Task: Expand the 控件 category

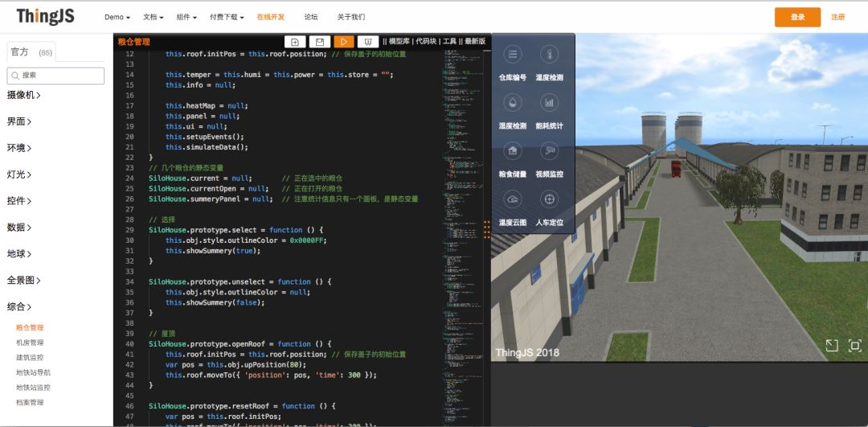Action: point(19,201)
